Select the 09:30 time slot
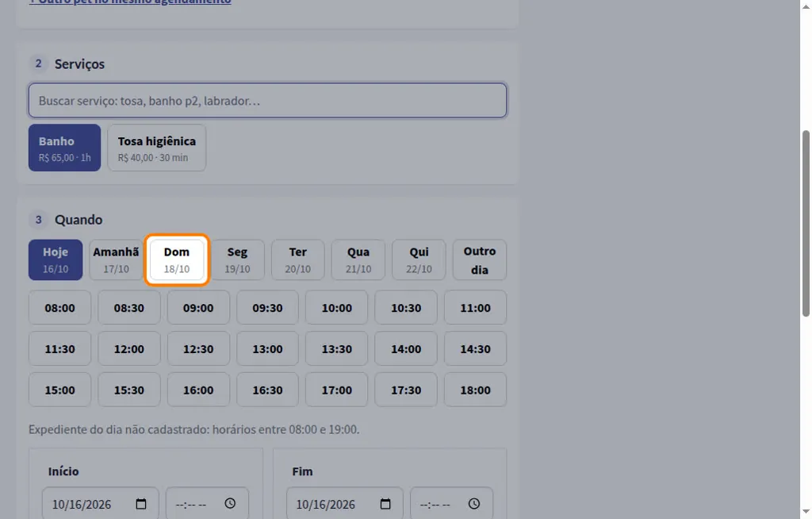 click(268, 307)
